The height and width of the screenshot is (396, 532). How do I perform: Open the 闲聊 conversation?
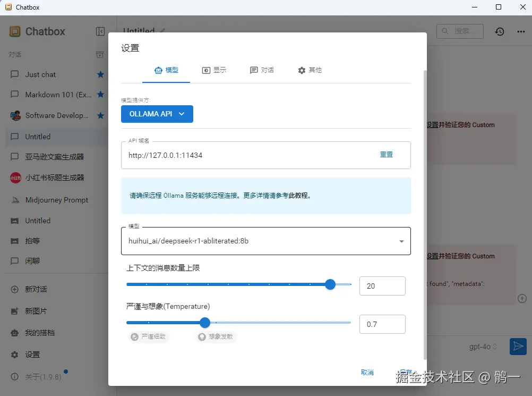click(x=56, y=261)
